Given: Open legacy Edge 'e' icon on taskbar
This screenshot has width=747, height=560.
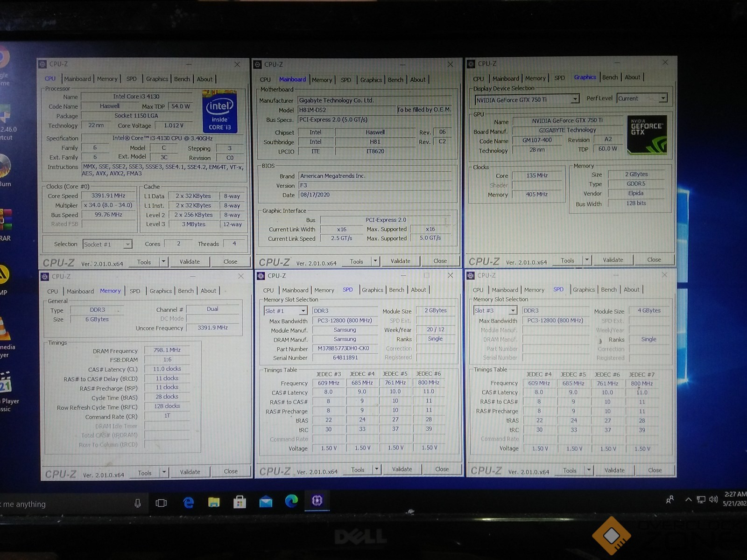Looking at the screenshot, I should pos(189,502).
